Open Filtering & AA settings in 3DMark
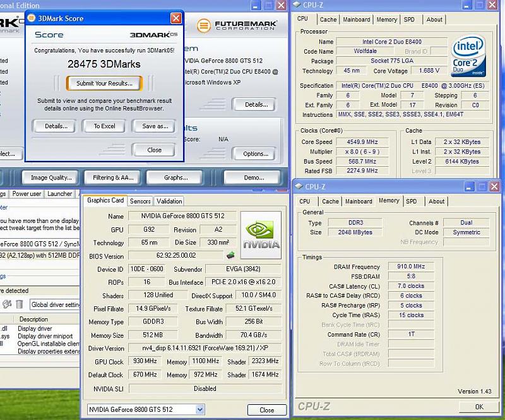The width and height of the screenshot is (505, 420). click(x=113, y=177)
